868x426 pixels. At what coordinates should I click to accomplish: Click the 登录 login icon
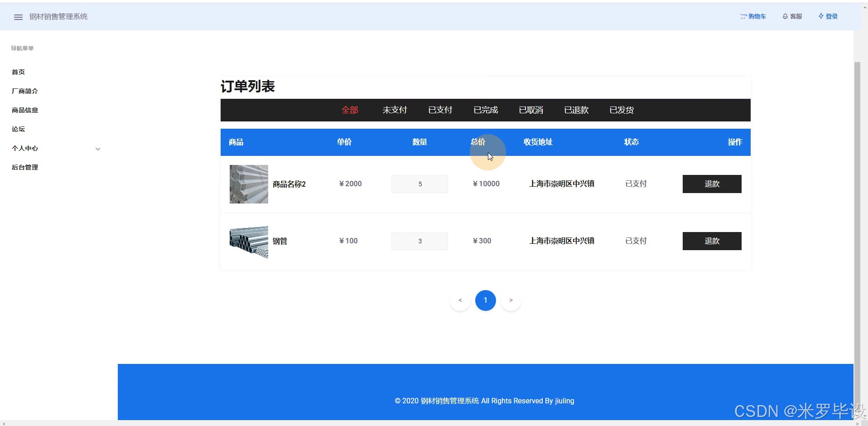[828, 16]
